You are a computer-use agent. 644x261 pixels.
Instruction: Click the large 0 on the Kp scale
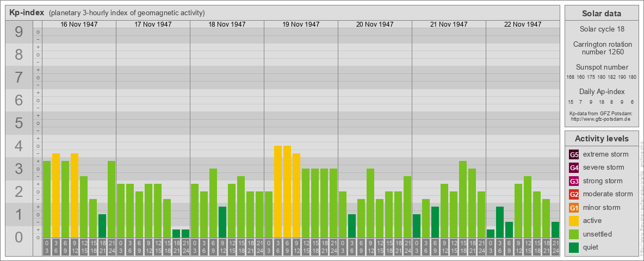[x=18, y=237]
